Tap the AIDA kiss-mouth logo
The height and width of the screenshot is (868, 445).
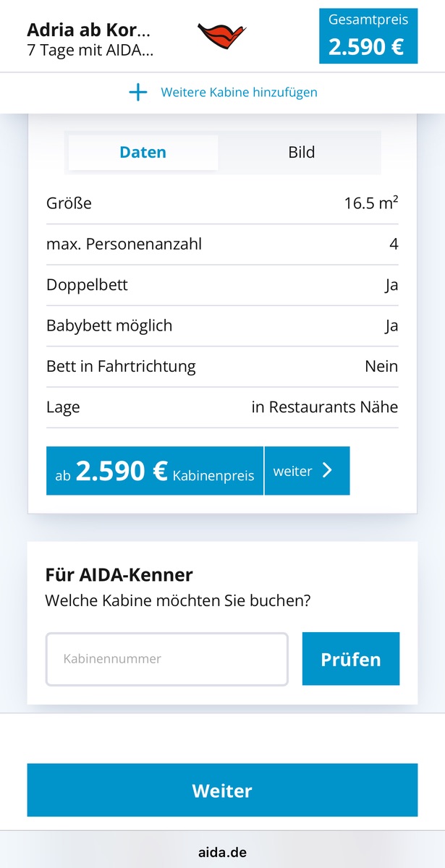click(221, 36)
